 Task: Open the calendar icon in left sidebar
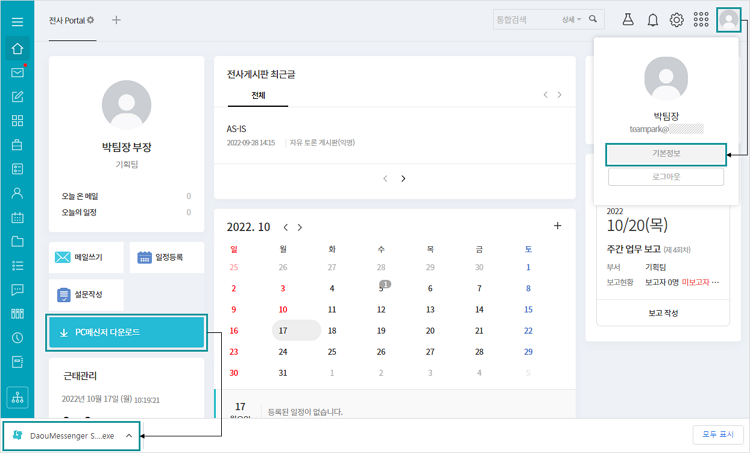[x=17, y=217]
